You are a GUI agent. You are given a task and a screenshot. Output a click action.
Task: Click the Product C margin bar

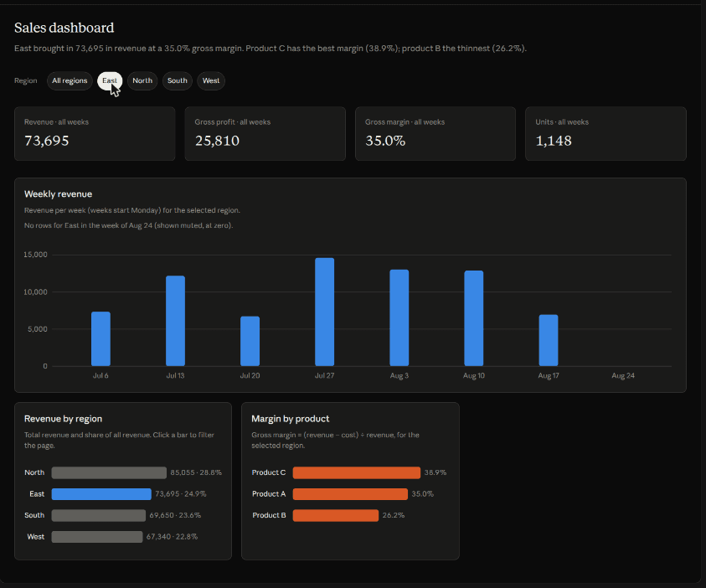(x=357, y=472)
